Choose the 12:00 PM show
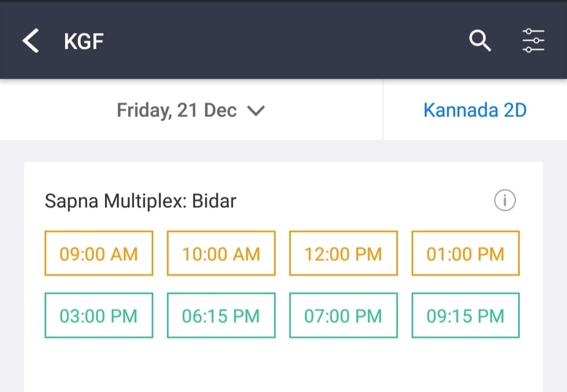567x392 pixels. point(343,253)
